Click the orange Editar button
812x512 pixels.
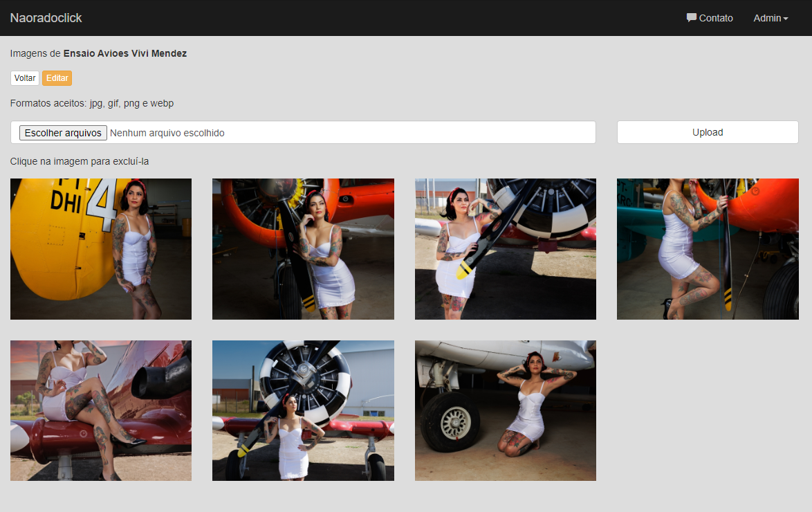(57, 78)
